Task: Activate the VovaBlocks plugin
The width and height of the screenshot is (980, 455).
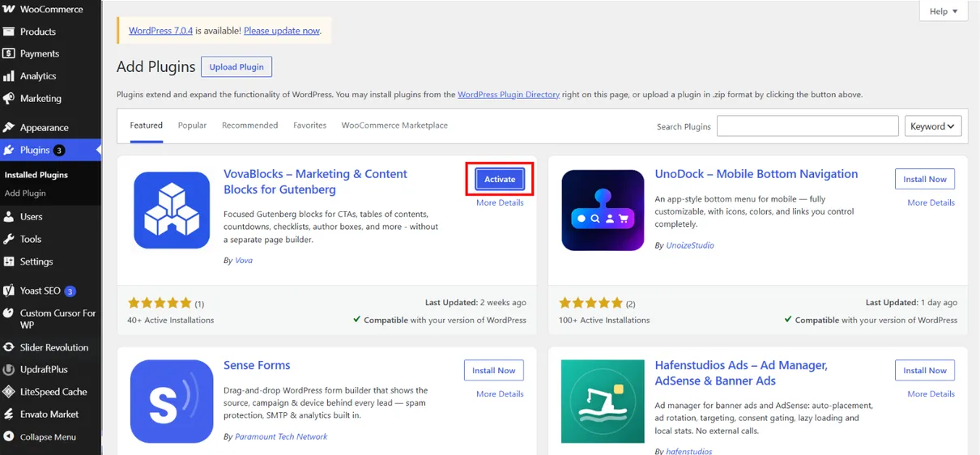Action: tap(500, 180)
